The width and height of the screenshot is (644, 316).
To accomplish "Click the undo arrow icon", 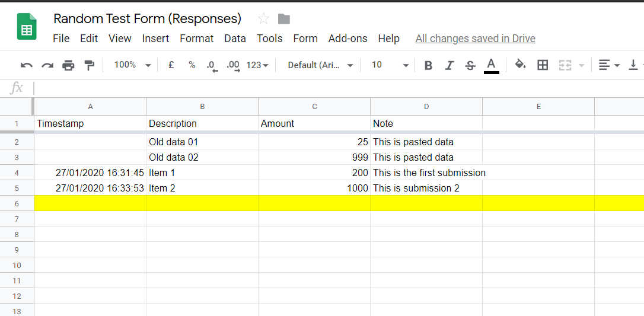I will click(x=27, y=65).
